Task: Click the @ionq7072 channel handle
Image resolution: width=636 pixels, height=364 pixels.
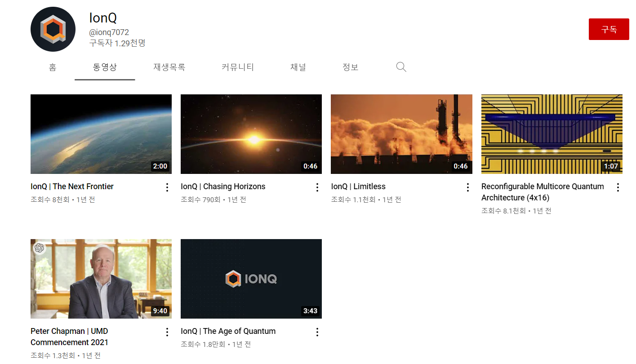Action: 109,32
